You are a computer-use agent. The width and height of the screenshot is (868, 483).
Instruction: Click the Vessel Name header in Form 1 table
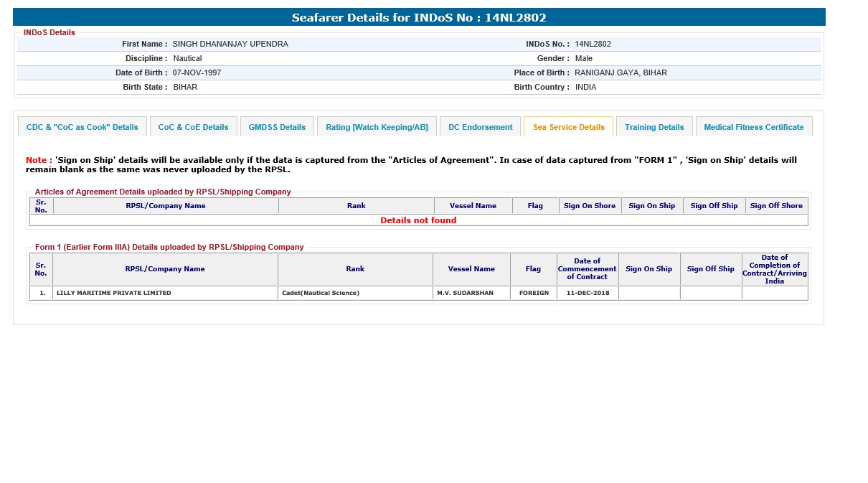pyautogui.click(x=471, y=269)
